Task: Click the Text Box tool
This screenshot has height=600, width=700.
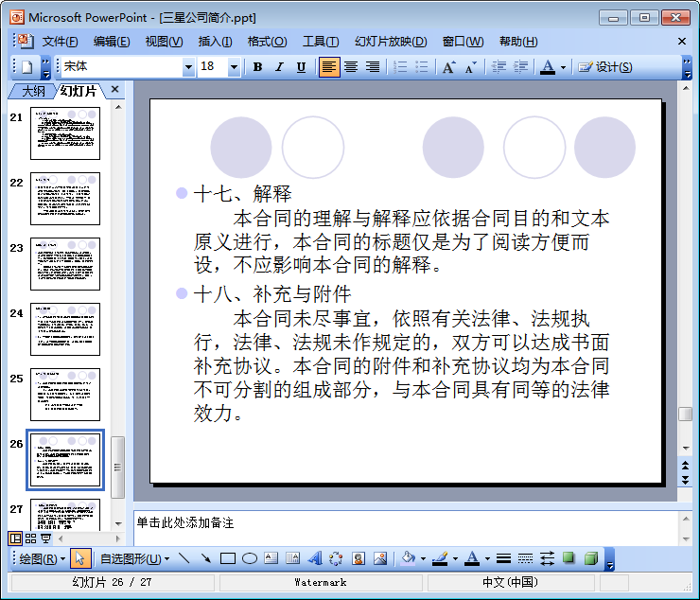Action: 271,558
